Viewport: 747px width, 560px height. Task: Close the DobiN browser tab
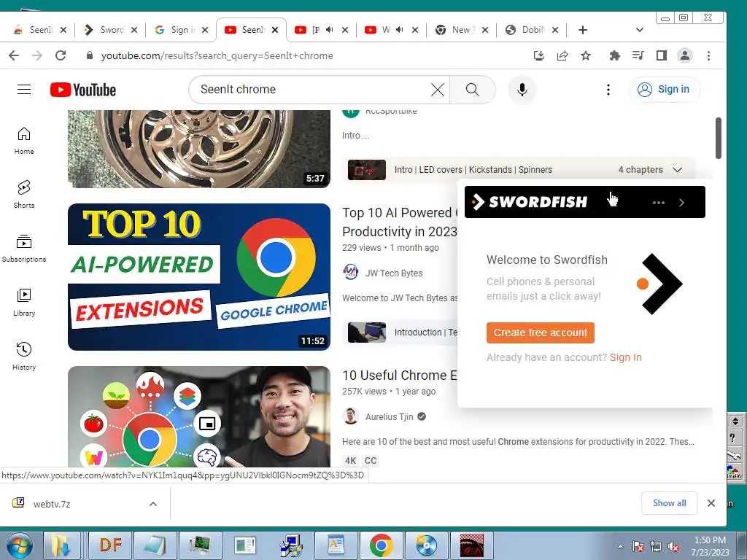[x=555, y=30]
